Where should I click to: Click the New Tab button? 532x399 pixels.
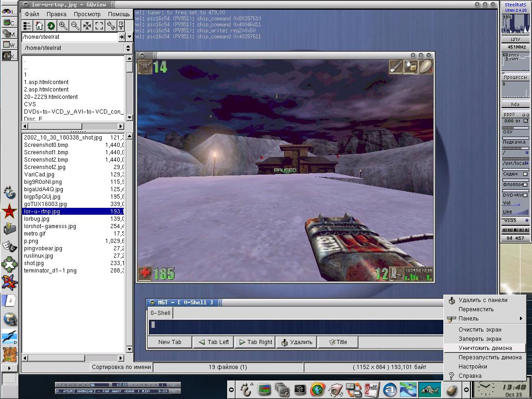click(169, 342)
